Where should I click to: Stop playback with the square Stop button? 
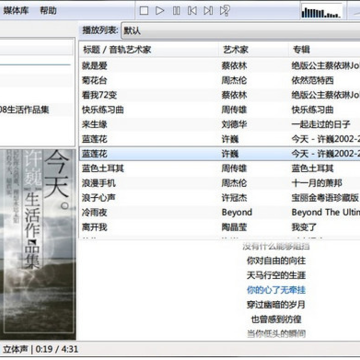pos(144,11)
